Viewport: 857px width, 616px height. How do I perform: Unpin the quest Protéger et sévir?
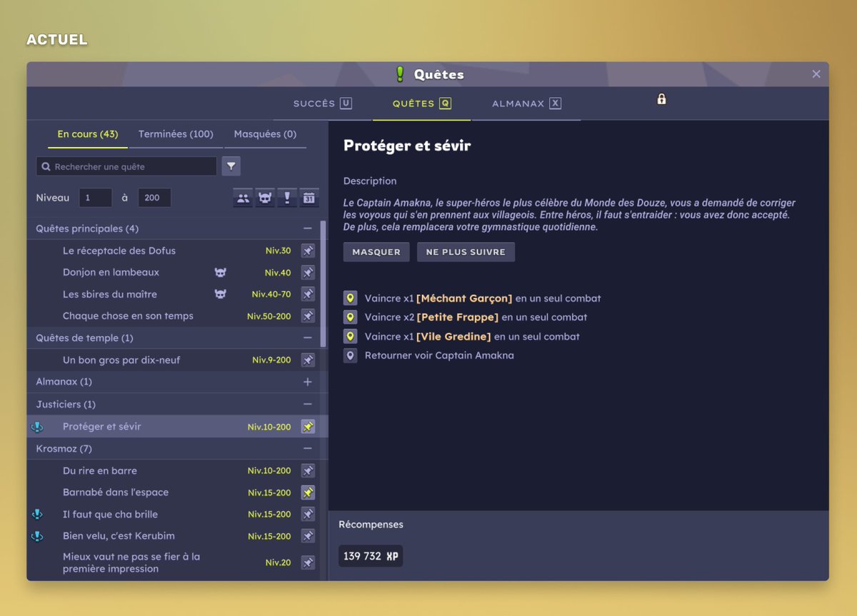[x=308, y=427]
